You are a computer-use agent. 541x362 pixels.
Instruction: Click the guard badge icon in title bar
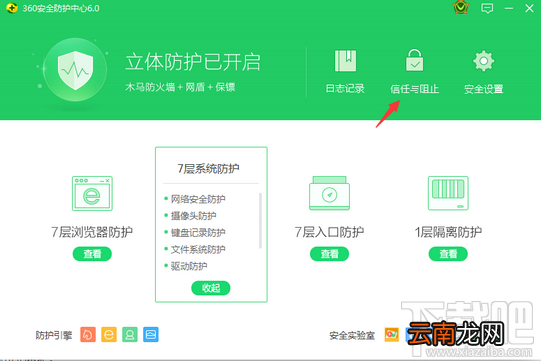pyautogui.click(x=461, y=8)
